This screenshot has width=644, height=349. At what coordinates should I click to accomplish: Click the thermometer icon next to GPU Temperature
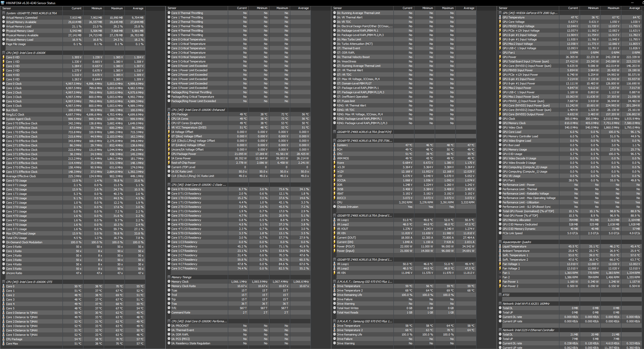pyautogui.click(x=500, y=17)
